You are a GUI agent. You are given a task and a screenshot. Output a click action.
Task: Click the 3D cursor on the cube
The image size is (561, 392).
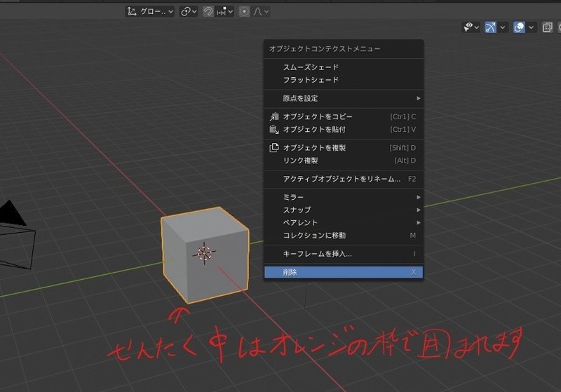[x=204, y=253]
